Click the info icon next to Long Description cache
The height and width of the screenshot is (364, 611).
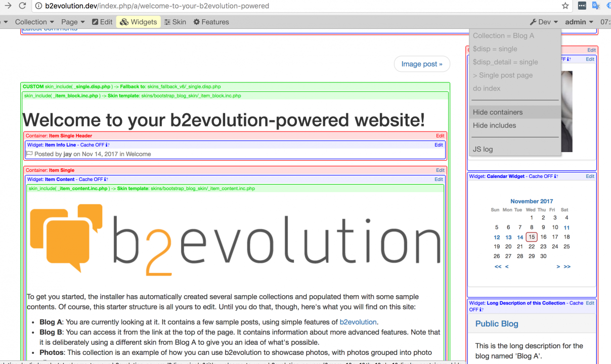pyautogui.click(x=480, y=309)
